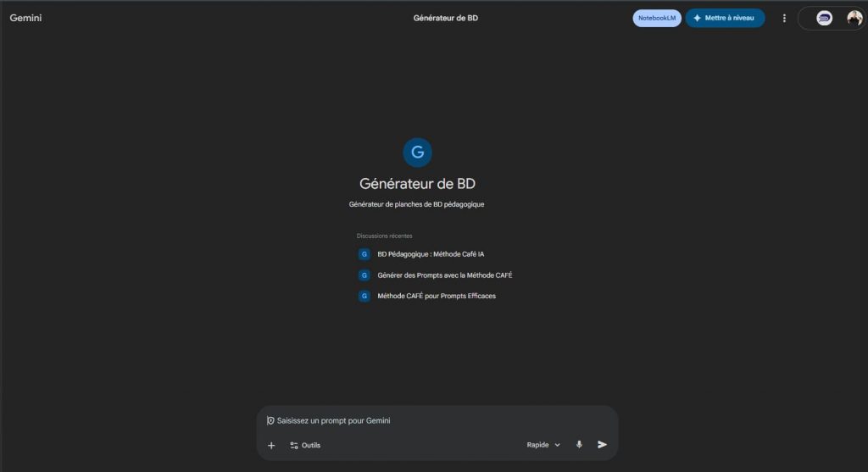Open Générer des Prompts avec la Méthode CAFÉ
Screen dimensions: 868x472
tap(444, 275)
